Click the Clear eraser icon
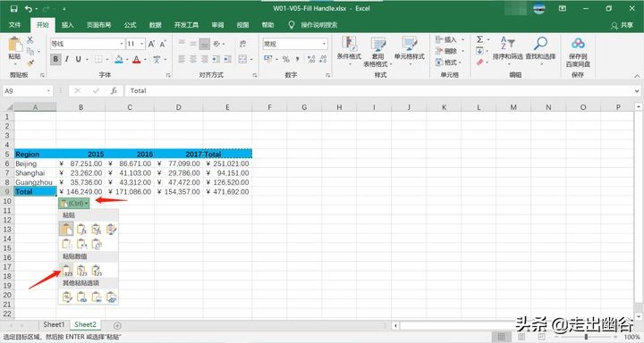 [x=479, y=63]
